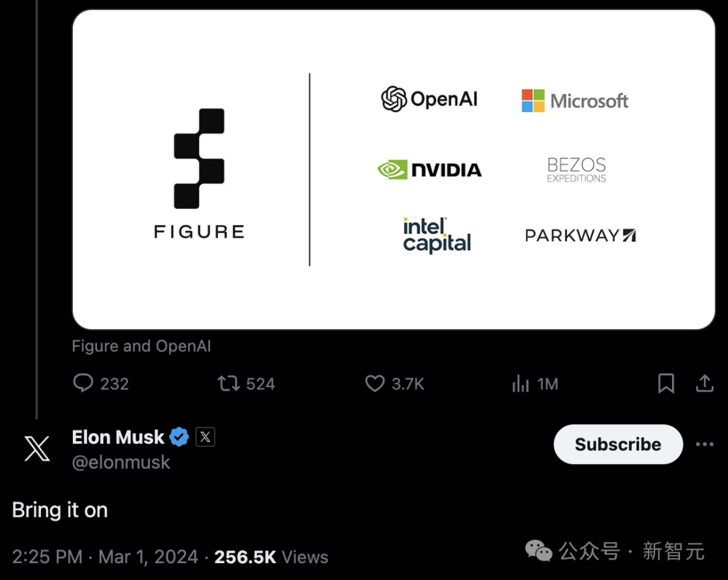Open the Elon Musk display name link
728x580 pixels.
(x=118, y=438)
